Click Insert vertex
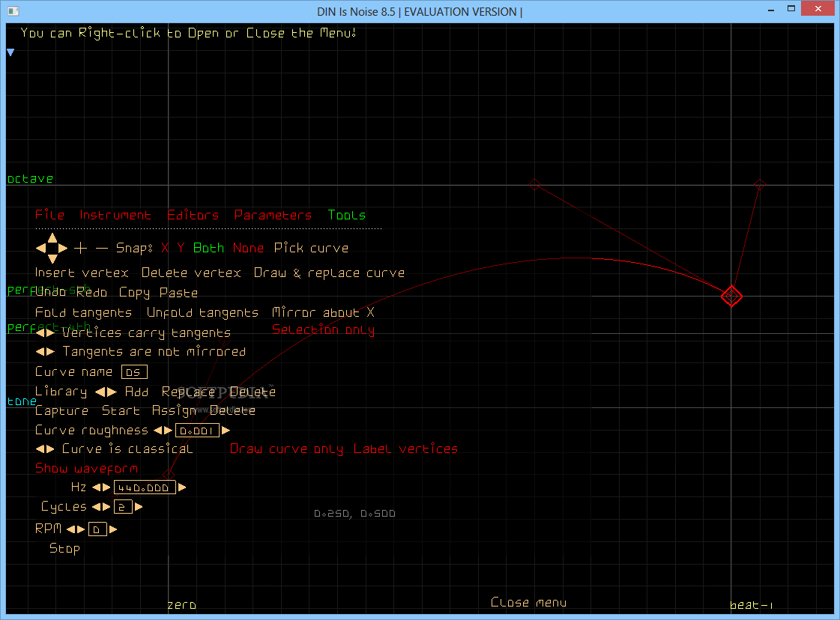 click(x=82, y=273)
